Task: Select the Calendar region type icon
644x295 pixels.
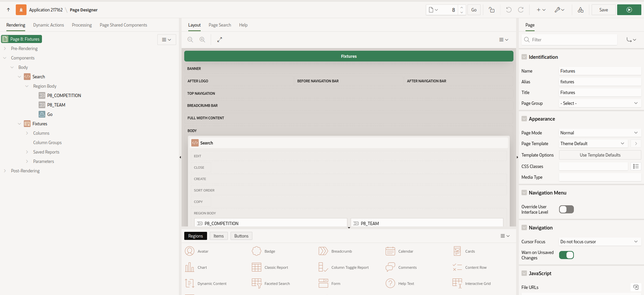Action: coord(390,251)
